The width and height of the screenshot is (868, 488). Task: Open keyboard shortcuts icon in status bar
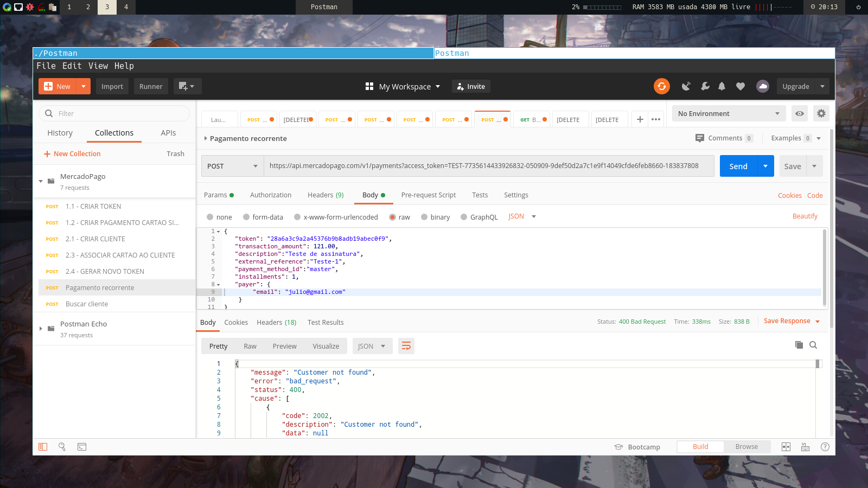805,447
